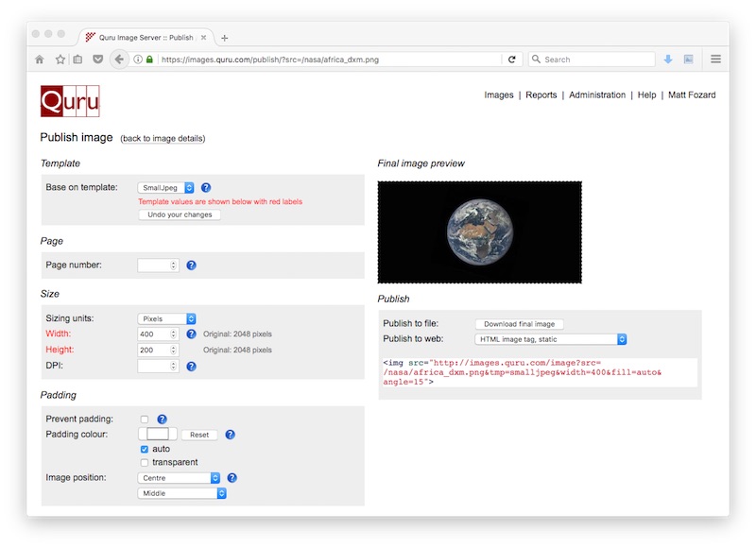This screenshot has height=548, width=756.
Task: Open bookmarks list icon in toolbar
Action: point(77,60)
